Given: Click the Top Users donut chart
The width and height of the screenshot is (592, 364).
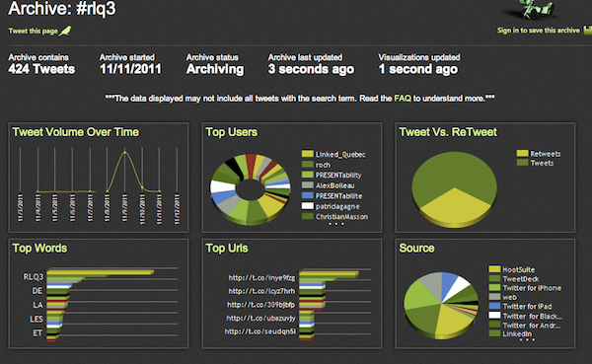Looking at the screenshot, I should tap(251, 188).
